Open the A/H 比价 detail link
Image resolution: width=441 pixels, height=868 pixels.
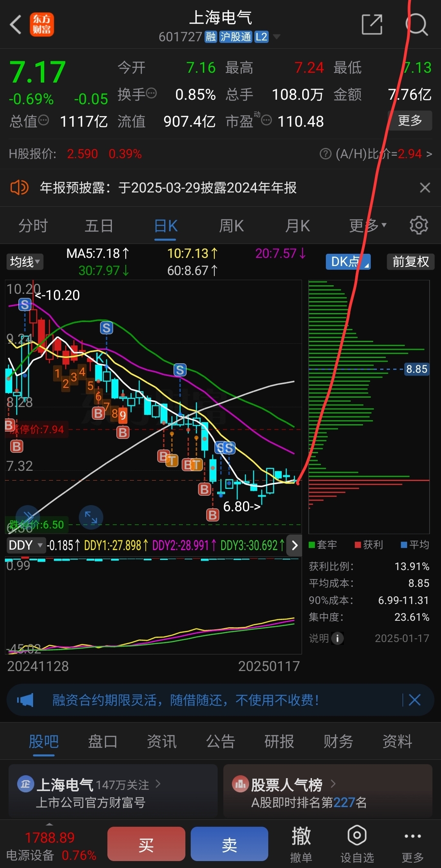383,154
